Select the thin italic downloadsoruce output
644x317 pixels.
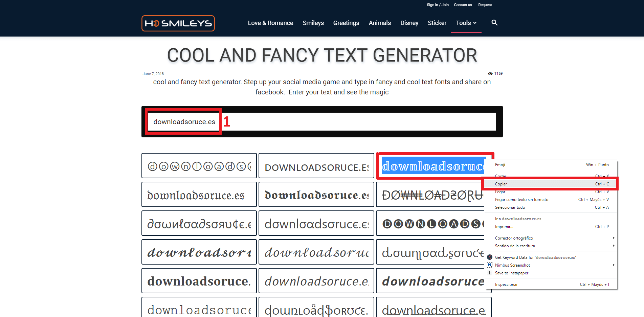pos(316,281)
